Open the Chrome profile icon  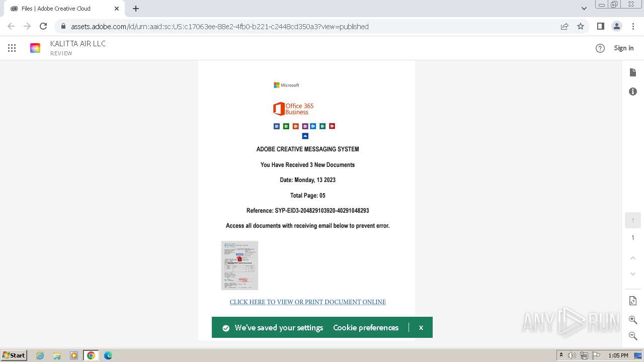(616, 27)
